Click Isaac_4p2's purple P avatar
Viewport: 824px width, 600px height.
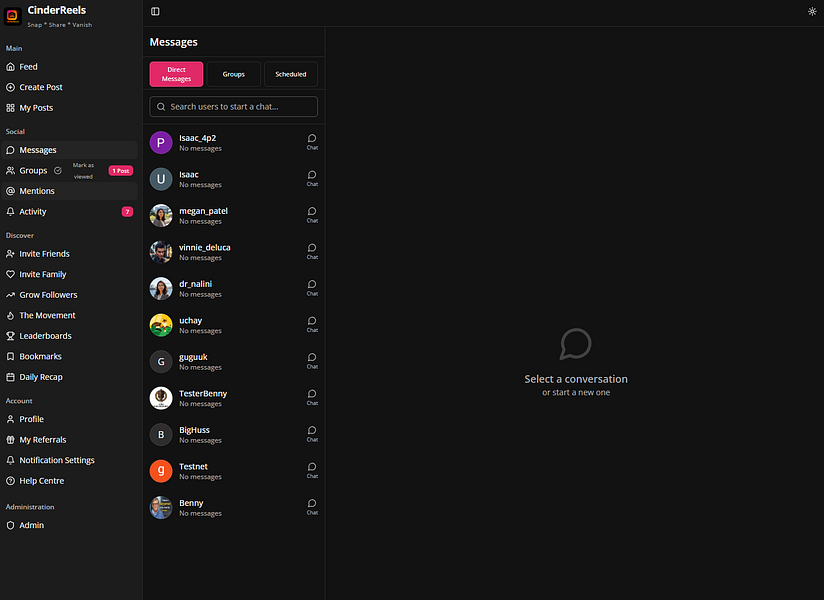pos(161,142)
